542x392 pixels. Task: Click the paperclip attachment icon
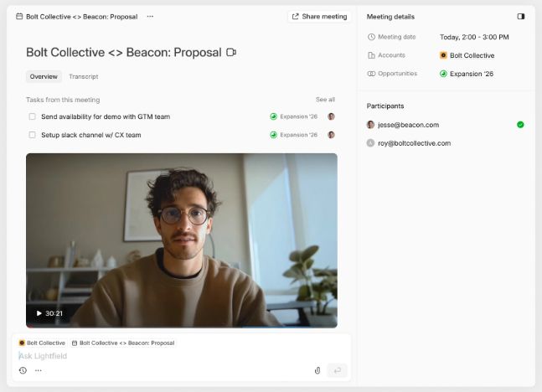click(317, 370)
